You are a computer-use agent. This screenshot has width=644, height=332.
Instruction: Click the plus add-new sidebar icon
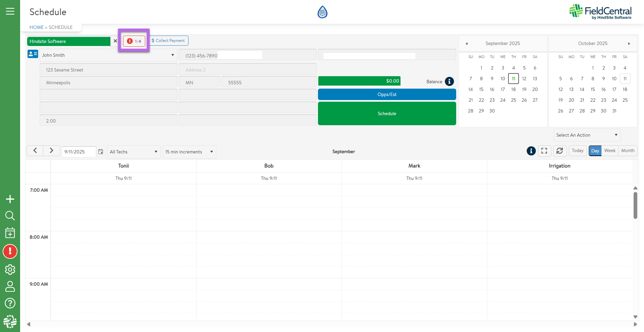(x=10, y=199)
